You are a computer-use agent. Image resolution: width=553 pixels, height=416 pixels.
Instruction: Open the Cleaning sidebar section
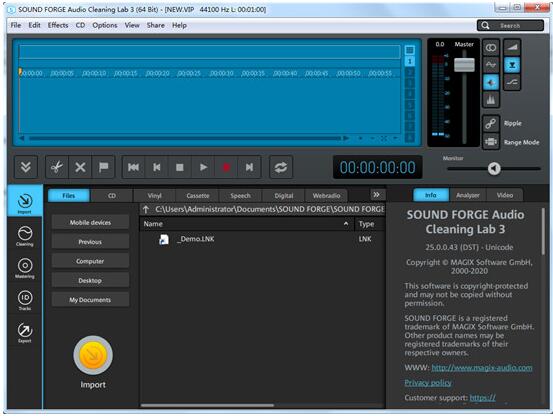[25, 236]
